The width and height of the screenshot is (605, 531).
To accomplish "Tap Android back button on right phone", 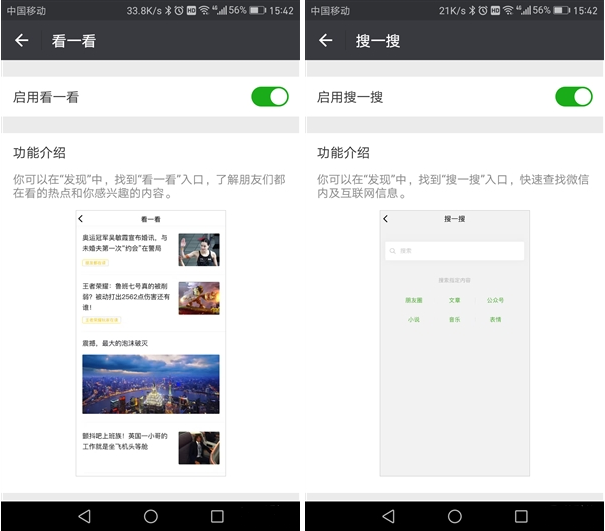I will point(389,516).
